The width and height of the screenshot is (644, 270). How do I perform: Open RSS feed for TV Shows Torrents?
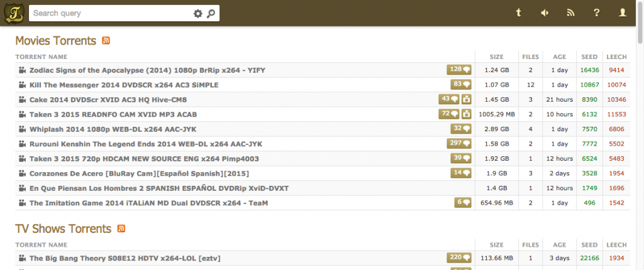coord(121,229)
